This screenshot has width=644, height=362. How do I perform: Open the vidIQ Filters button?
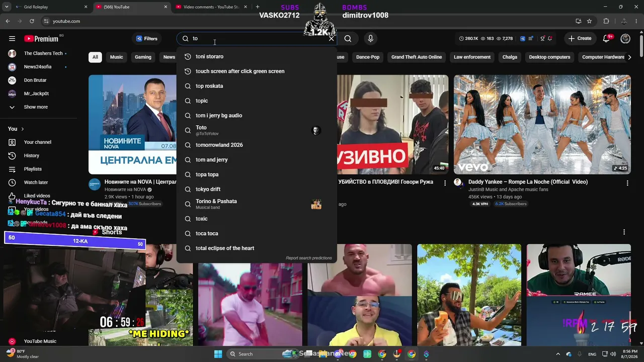click(146, 39)
